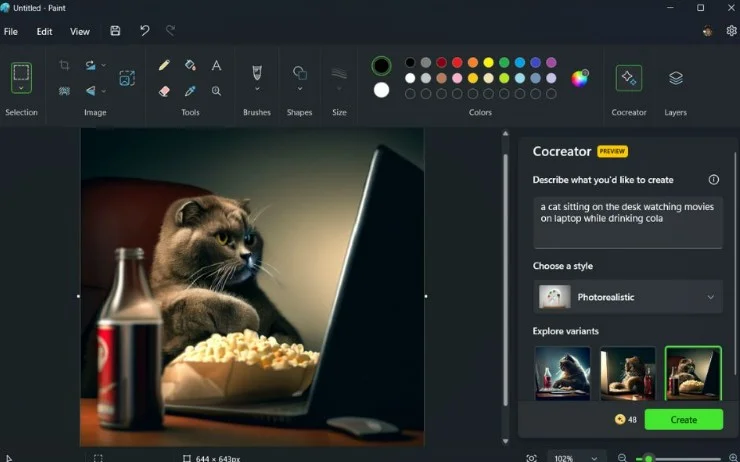The width and height of the screenshot is (740, 462).
Task: Click the zoom slider handle
Action: pyautogui.click(x=648, y=459)
